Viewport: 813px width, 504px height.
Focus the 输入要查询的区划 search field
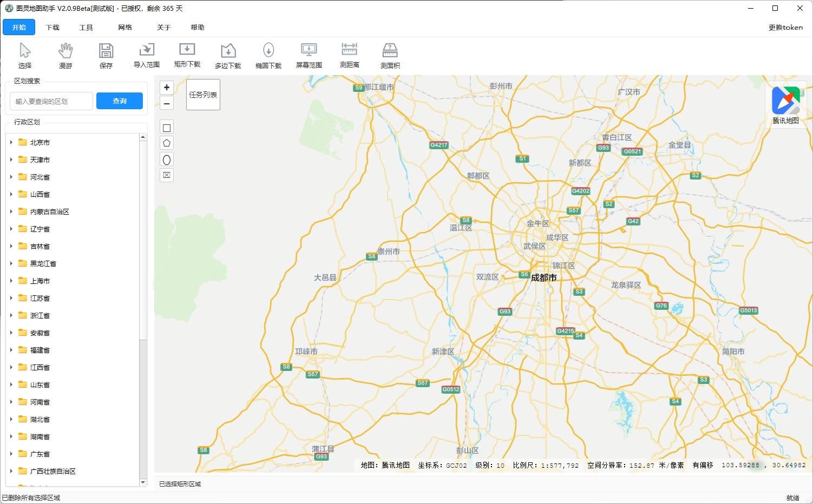point(51,101)
